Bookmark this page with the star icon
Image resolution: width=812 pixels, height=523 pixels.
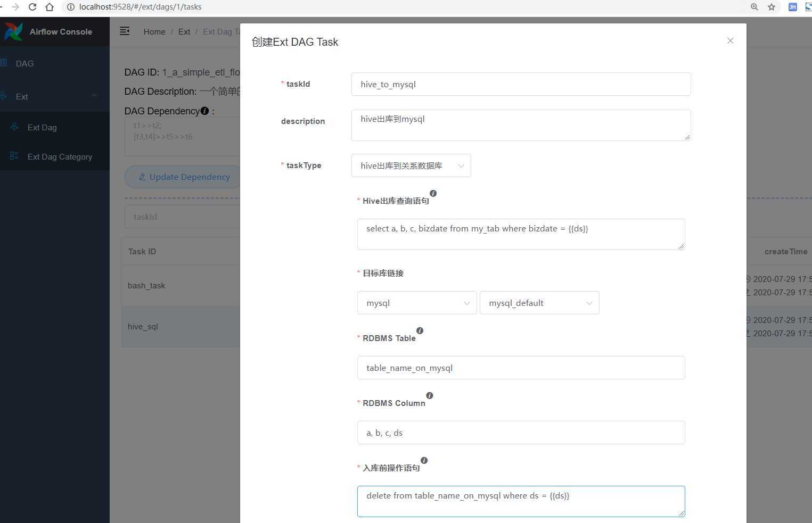pyautogui.click(x=771, y=7)
